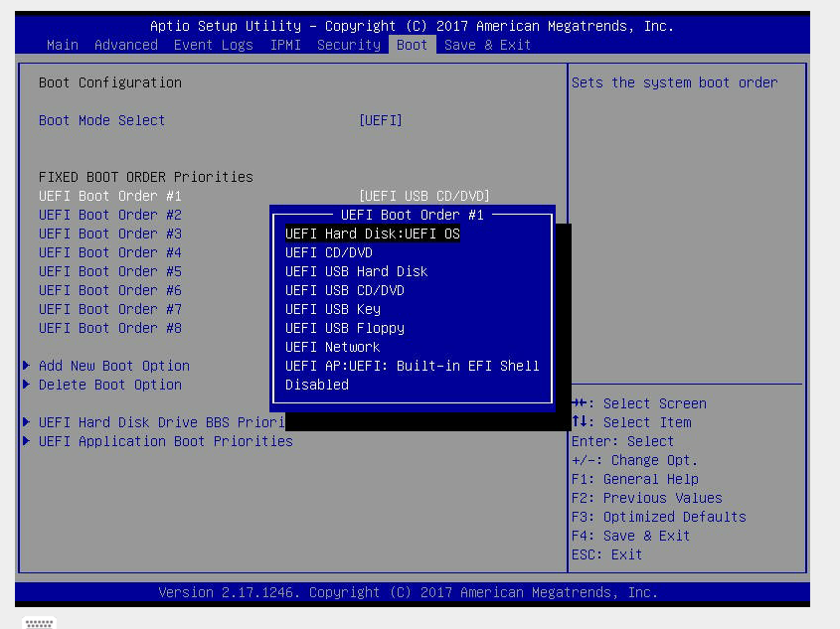Open the Main tab
This screenshot has height=629, width=840.
63,45
